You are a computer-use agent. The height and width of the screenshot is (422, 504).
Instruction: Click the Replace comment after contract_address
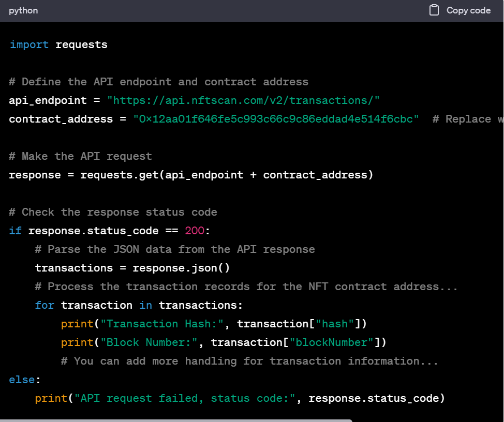click(x=466, y=119)
